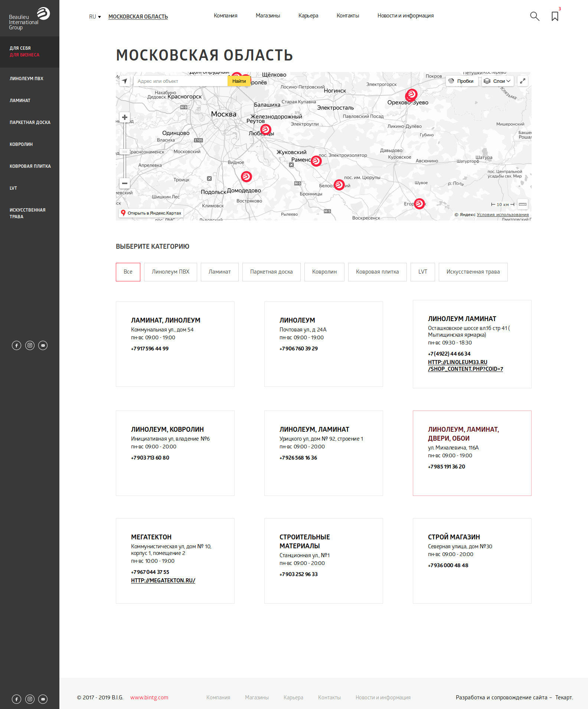The width and height of the screenshot is (588, 709).
Task: Click the store marker near Белоозёрский
Action: point(339,184)
